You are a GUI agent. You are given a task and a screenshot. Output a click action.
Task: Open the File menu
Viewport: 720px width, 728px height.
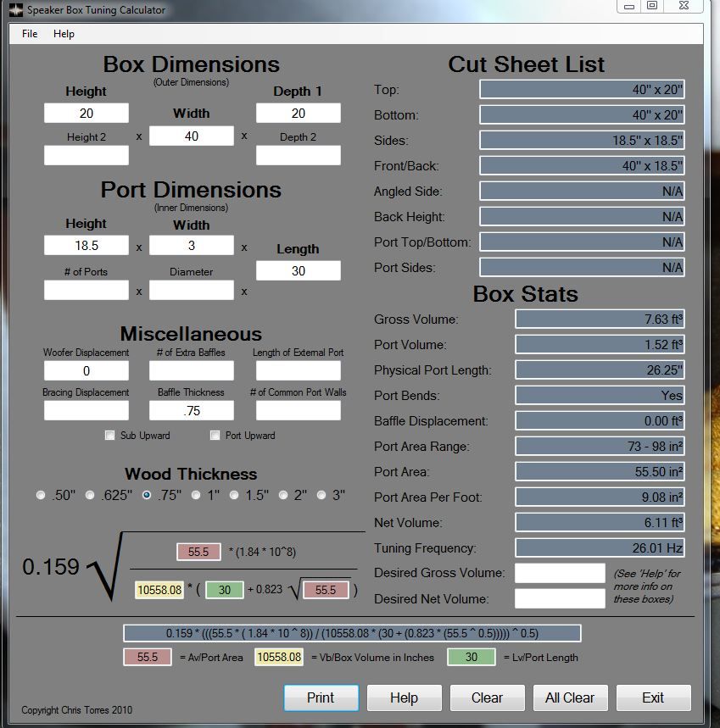tap(30, 34)
